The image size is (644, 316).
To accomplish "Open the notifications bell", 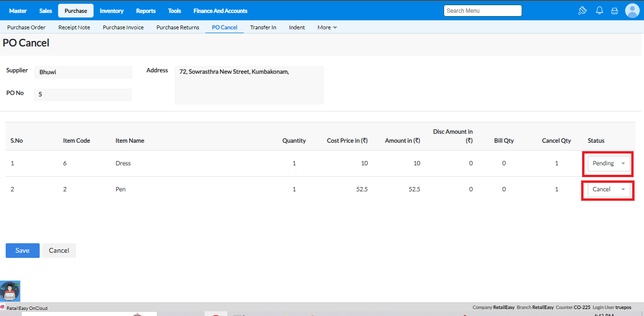I will 599,10.
